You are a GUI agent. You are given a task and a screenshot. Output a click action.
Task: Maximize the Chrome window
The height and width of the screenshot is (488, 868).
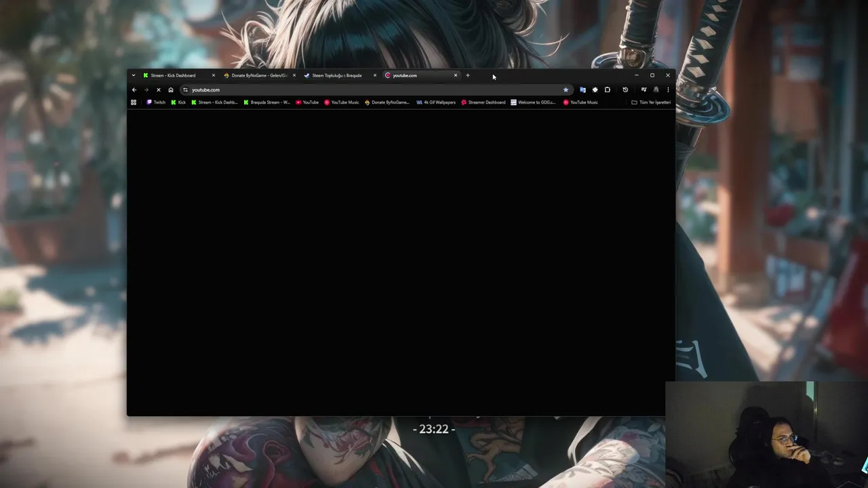click(x=652, y=75)
